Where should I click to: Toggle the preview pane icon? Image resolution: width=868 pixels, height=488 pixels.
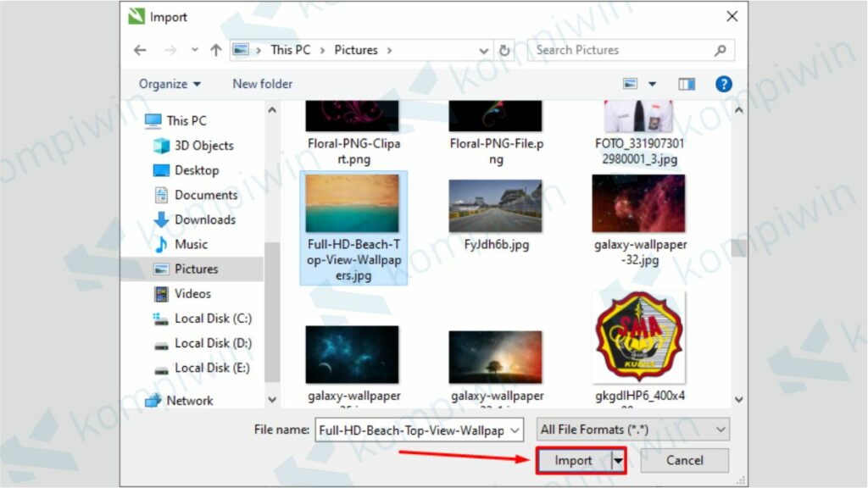pyautogui.click(x=687, y=84)
